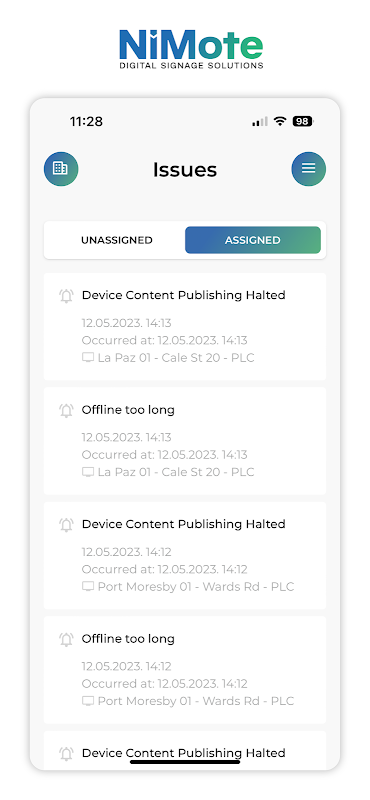Viewport: 370px width, 800px height.
Task: Open the Offline too long issue for La Paz
Action: [185, 441]
